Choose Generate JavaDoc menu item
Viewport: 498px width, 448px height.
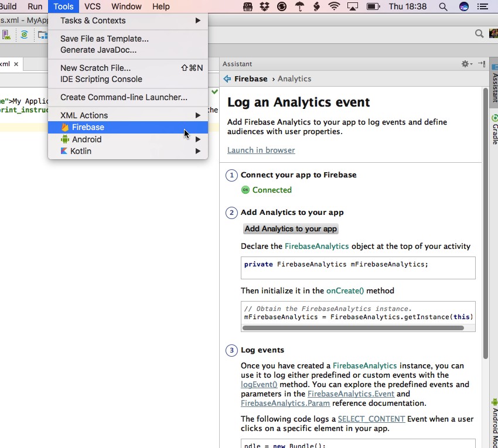coord(128,50)
